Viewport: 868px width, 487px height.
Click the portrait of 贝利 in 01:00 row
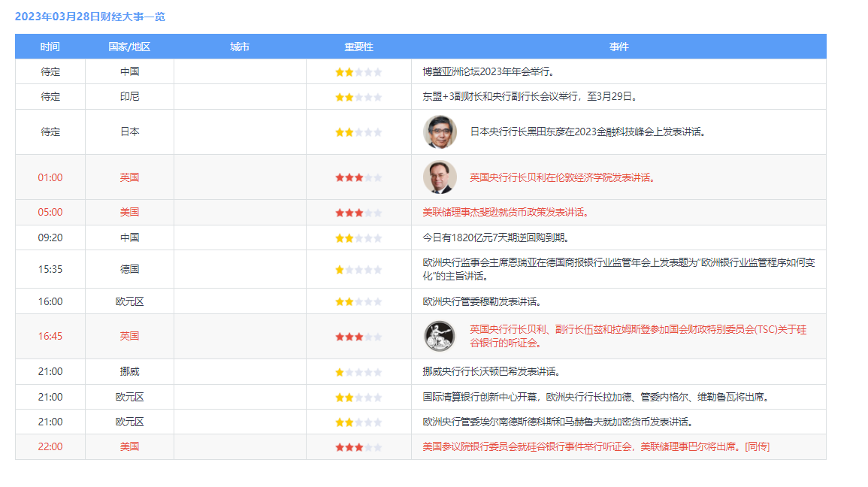[x=440, y=177]
